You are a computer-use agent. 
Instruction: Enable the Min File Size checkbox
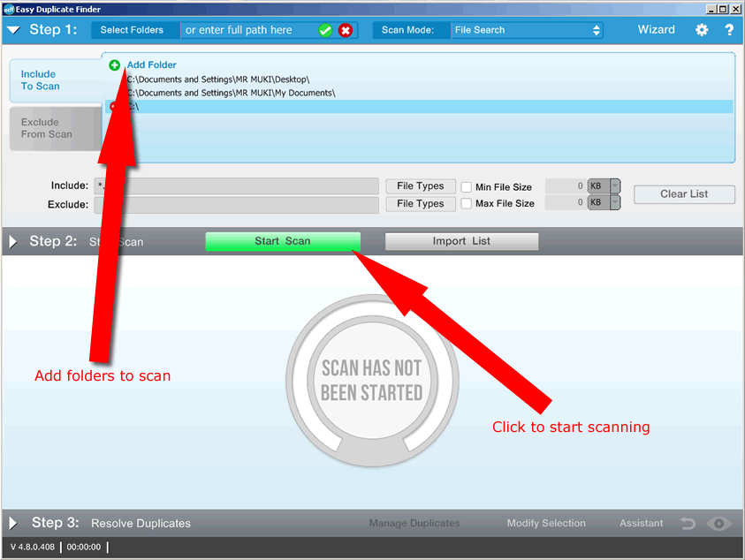[467, 187]
